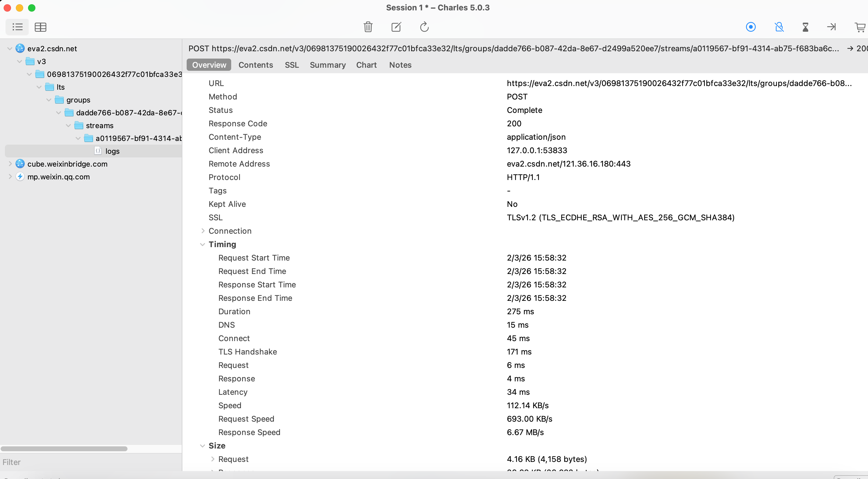The height and width of the screenshot is (479, 868).
Task: Select the logs request item
Action: pos(112,151)
